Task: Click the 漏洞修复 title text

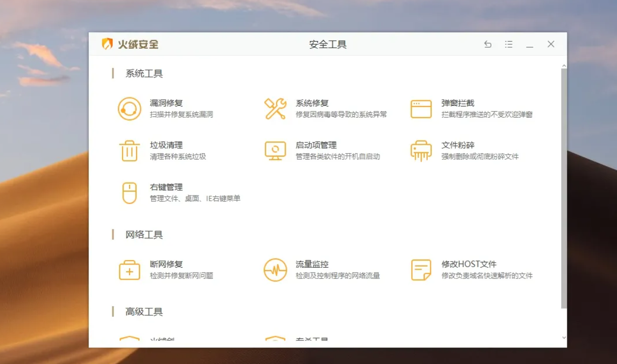Action: coord(166,103)
